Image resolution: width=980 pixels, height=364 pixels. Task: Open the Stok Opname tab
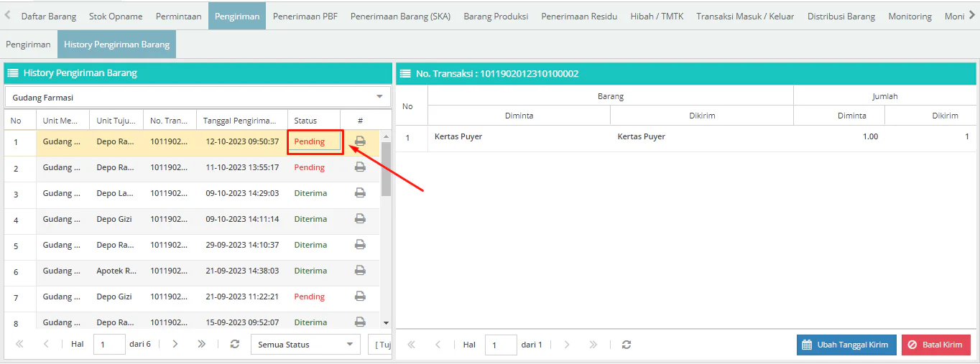click(x=116, y=16)
